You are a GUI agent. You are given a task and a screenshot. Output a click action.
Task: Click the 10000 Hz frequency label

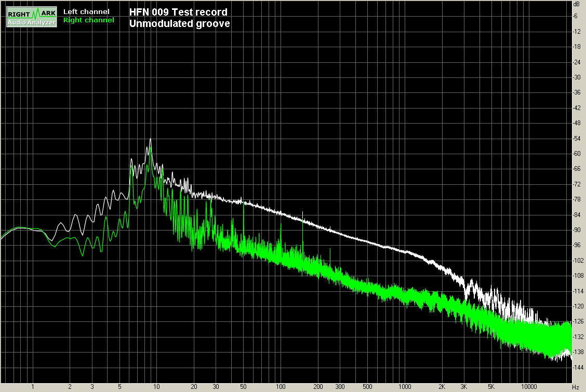529,387
